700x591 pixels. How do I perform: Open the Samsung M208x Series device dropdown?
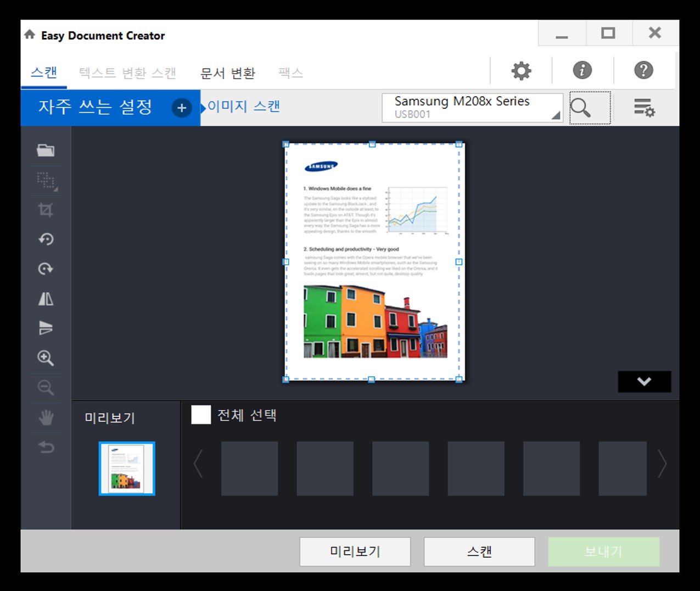click(x=472, y=108)
